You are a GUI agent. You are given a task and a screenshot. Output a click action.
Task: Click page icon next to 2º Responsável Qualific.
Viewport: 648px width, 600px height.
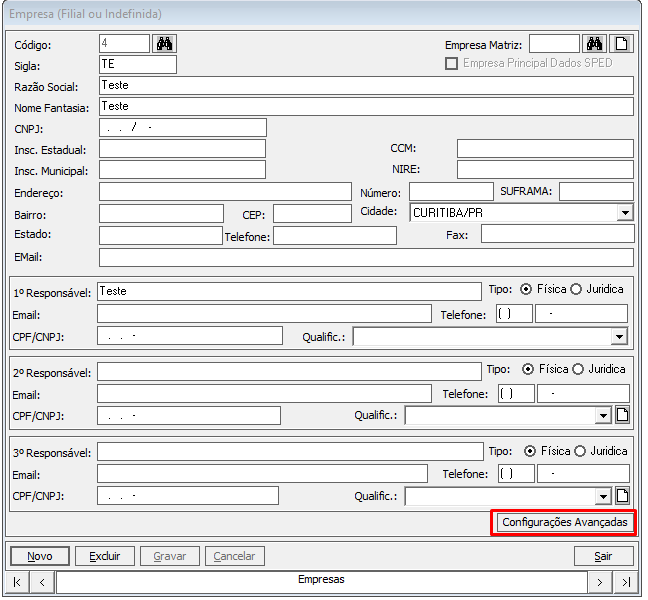[x=622, y=414]
